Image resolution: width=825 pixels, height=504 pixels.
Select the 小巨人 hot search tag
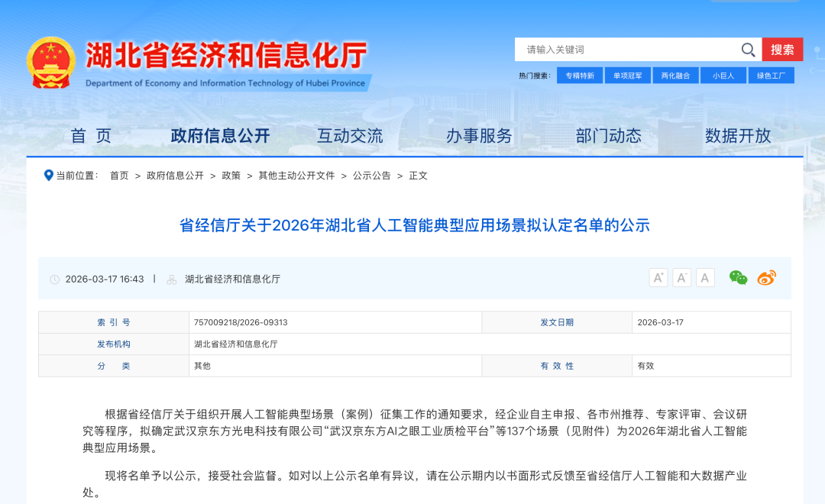(x=723, y=76)
